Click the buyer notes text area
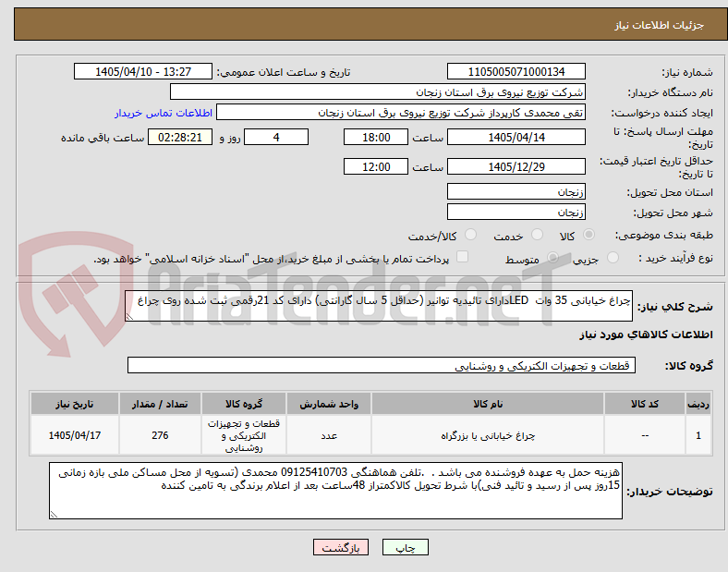This screenshot has width=728, height=572. [x=335, y=491]
